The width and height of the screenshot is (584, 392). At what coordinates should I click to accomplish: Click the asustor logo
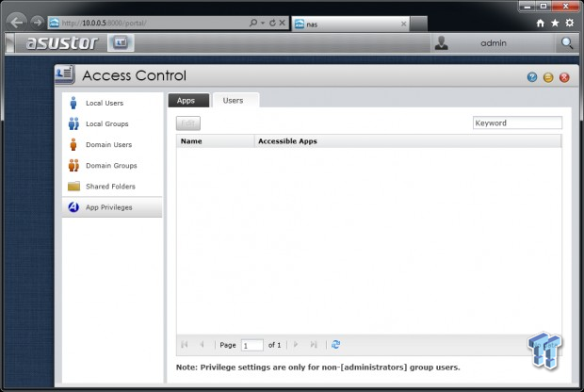point(62,43)
